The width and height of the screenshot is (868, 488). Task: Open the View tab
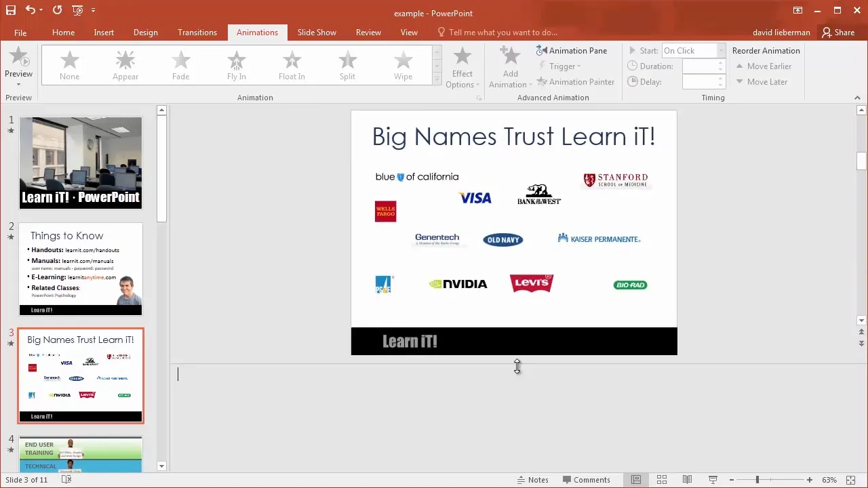(409, 33)
